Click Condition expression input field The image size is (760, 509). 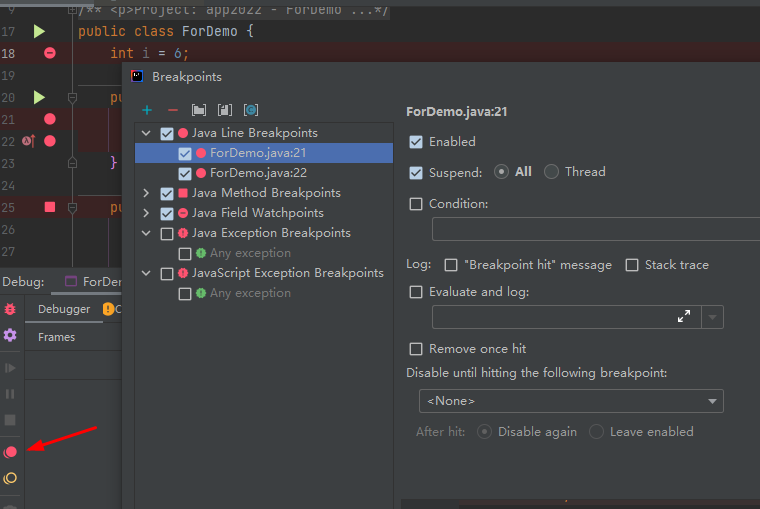pos(596,229)
